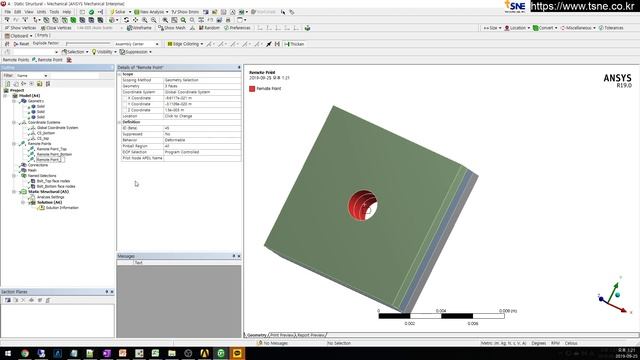The height and width of the screenshot is (360, 640).
Task: Toggle the Z Coordinate parameter checkbox
Action: 125,110
